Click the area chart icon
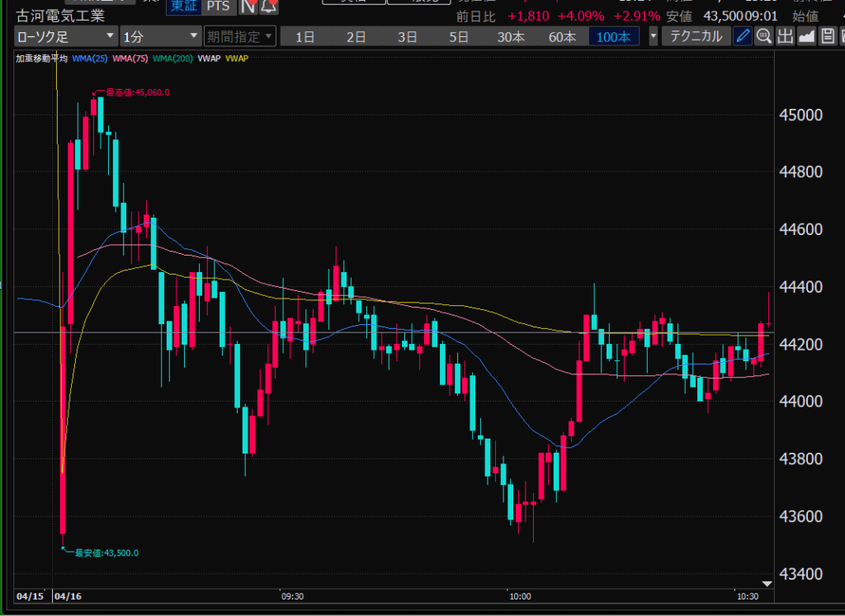This screenshot has width=845, height=616. pyautogui.click(x=805, y=36)
